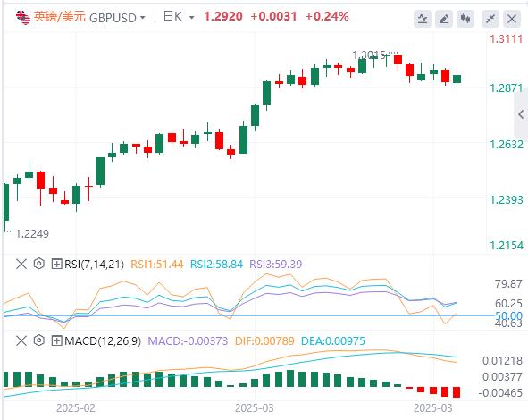Image resolution: width=528 pixels, height=420 pixels.
Task: Click the current price 1.2920
Action: click(x=223, y=16)
